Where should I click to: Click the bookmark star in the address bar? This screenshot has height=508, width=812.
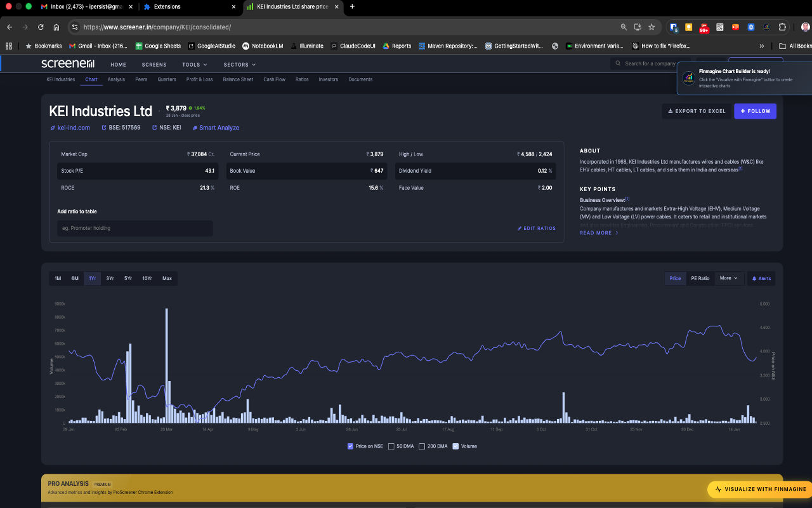pos(652,27)
